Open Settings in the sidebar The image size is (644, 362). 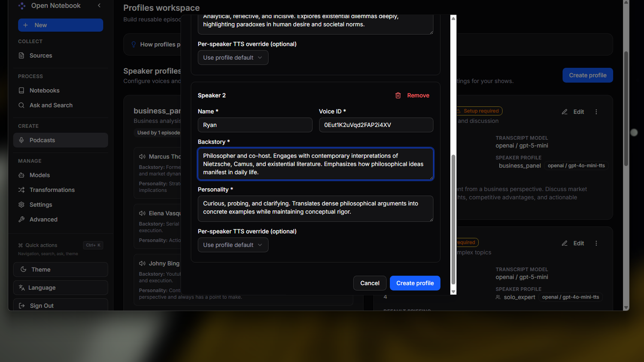(x=61, y=205)
